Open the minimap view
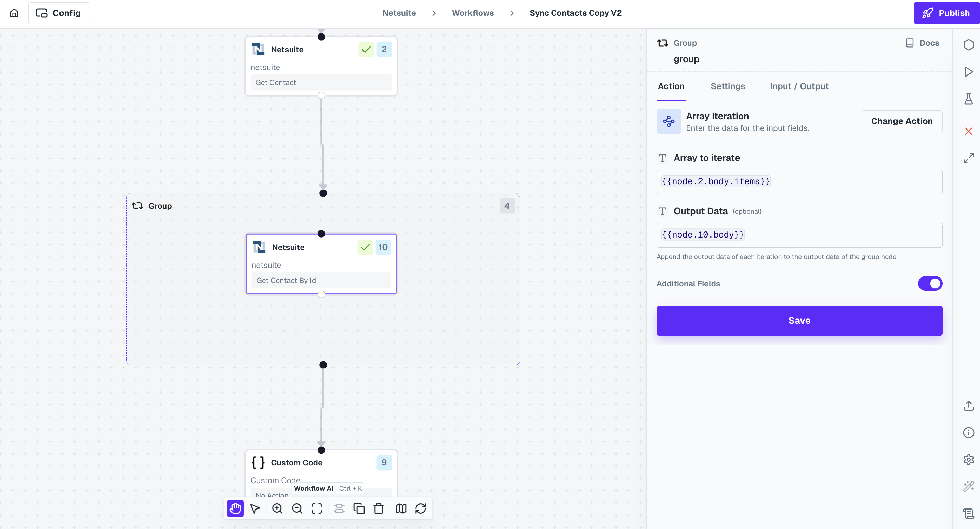Viewport: 980px width, 529px height. pos(401,508)
